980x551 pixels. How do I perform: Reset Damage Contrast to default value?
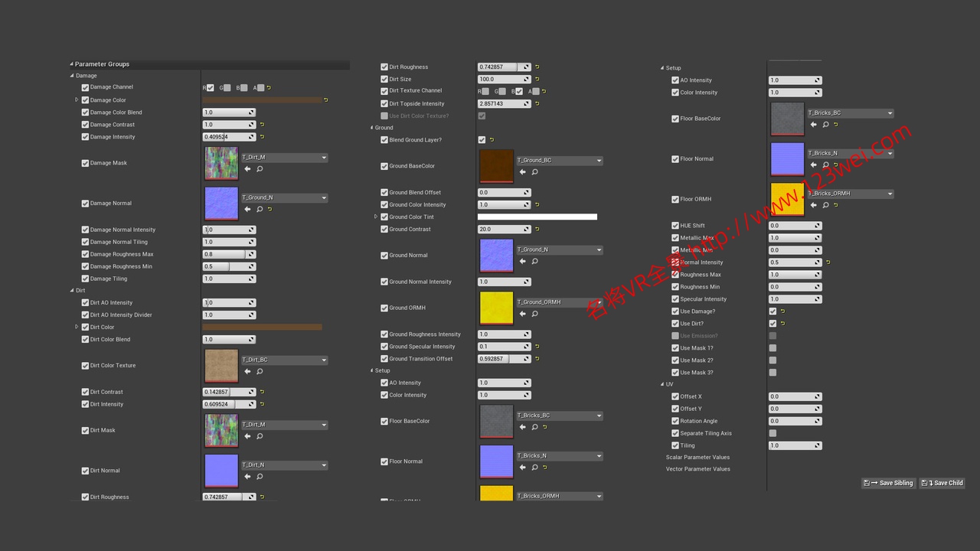(x=262, y=125)
